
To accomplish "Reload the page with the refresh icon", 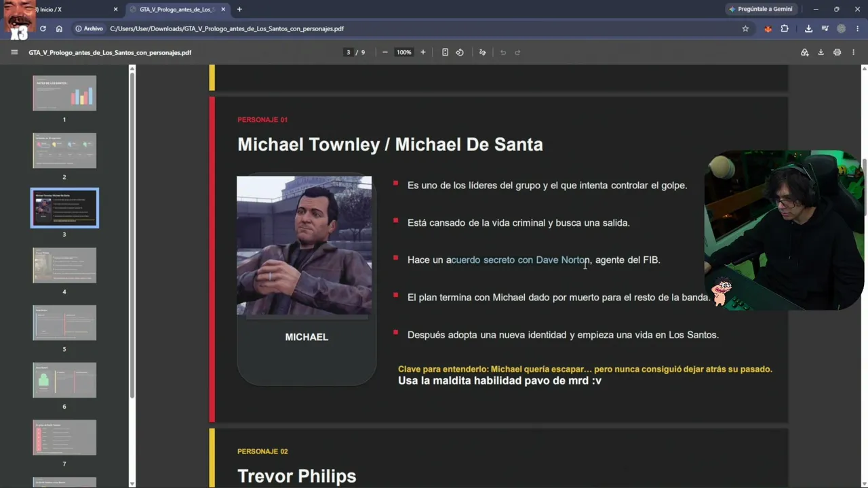I will click(x=43, y=28).
